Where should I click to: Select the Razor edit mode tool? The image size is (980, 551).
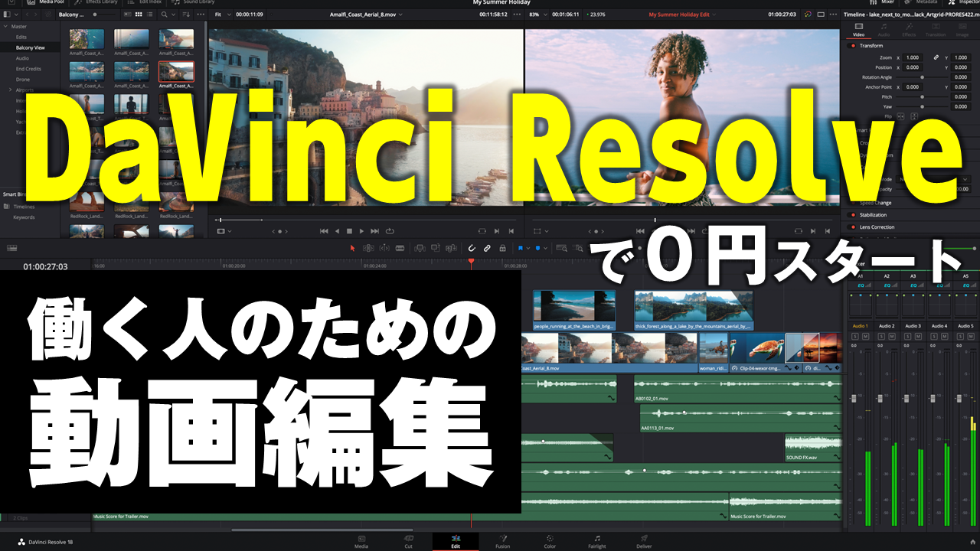click(x=401, y=248)
